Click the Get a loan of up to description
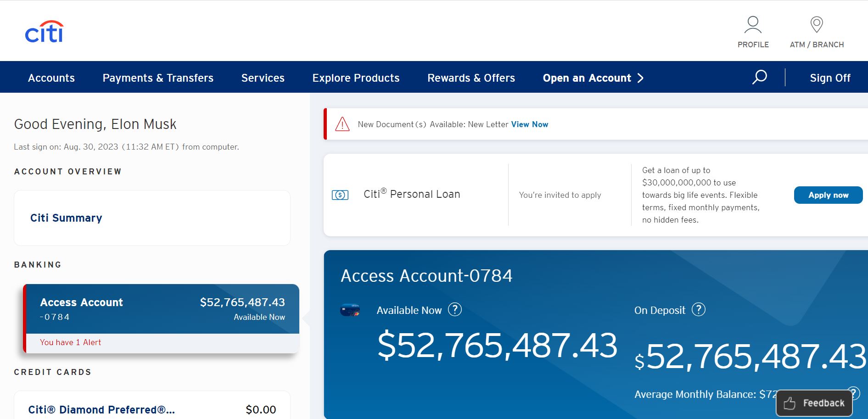The image size is (868, 419). (x=701, y=195)
